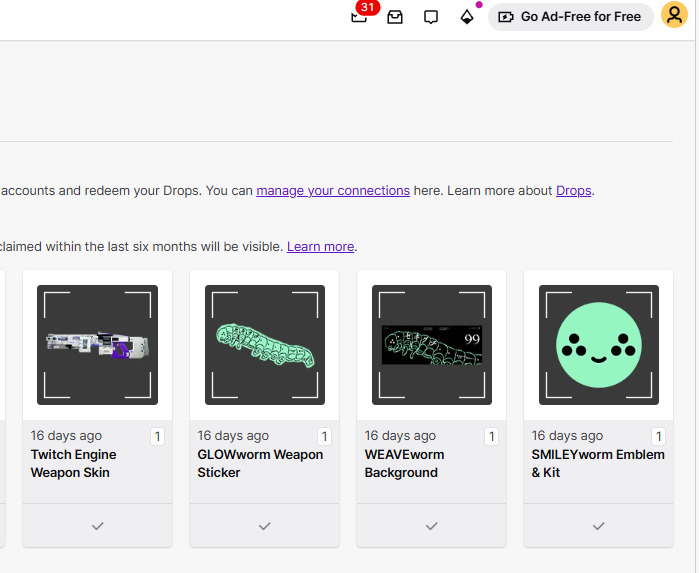699x573 pixels.
Task: Click checkmark under GLOWworm Weapon Sticker
Action: click(x=265, y=526)
